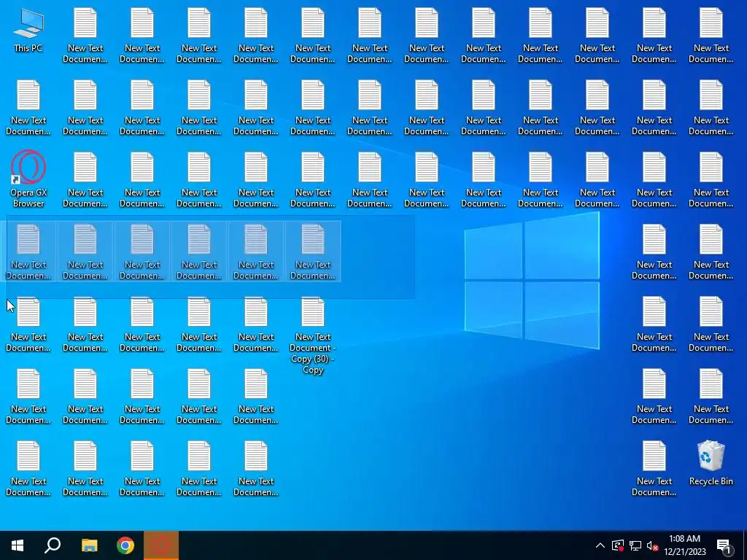This screenshot has height=560, width=747.
Task: Select the document left of "Copy (30) - Copy" file
Action: pos(256,324)
